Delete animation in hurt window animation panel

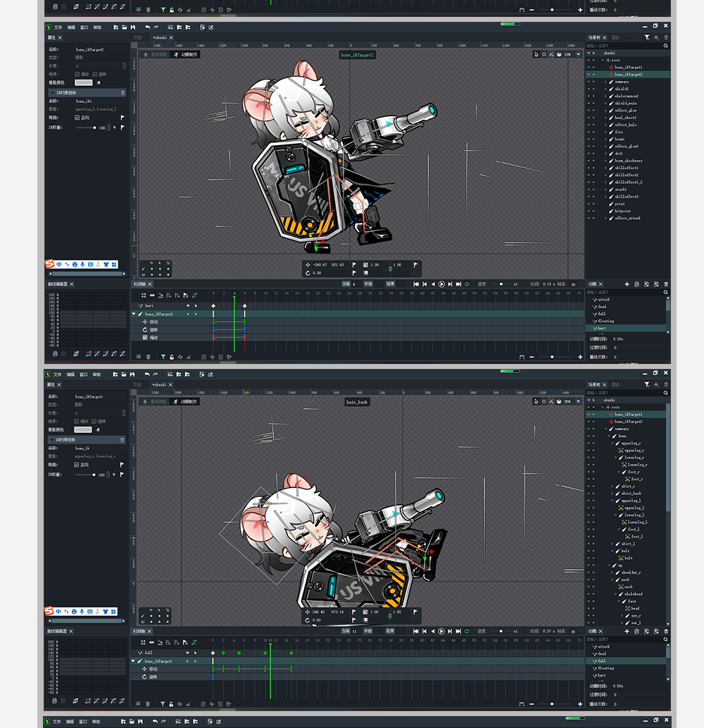(666, 284)
